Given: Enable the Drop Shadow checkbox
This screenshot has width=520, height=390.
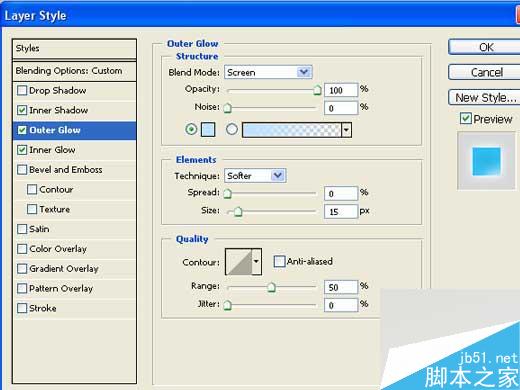Looking at the screenshot, I should point(22,90).
